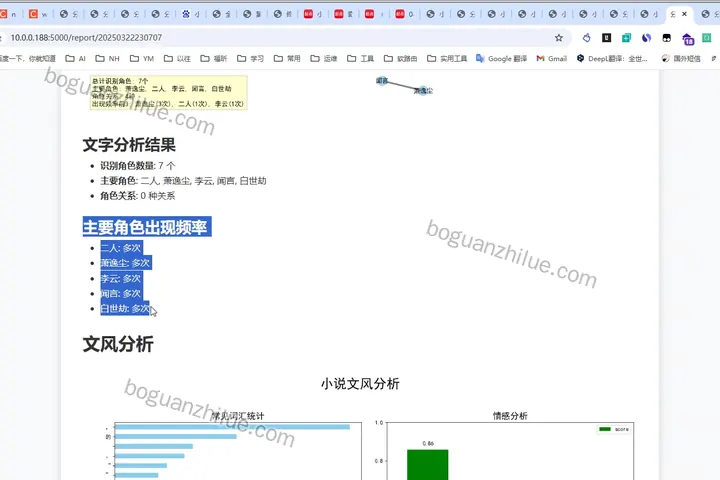
Task: Bookmark this page with the star icon
Action: click(558, 38)
